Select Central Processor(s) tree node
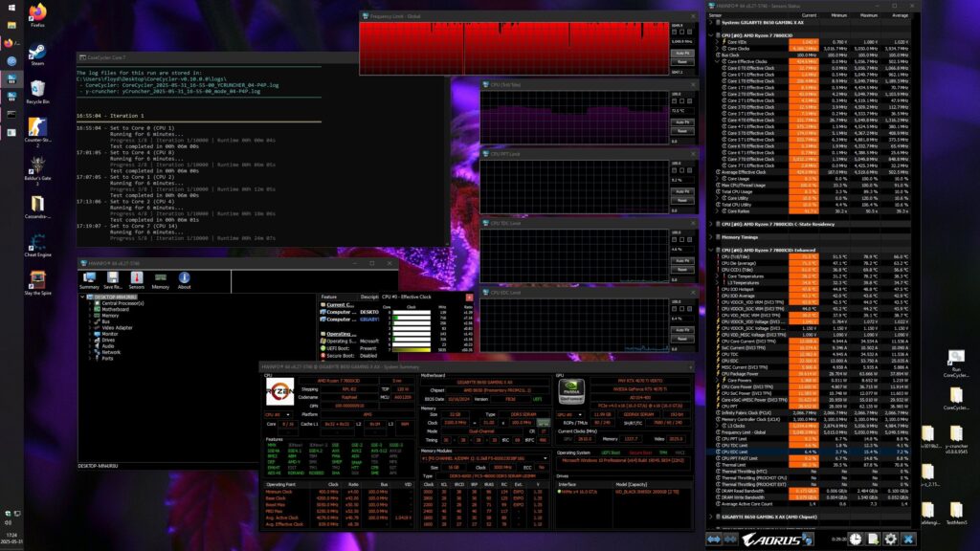 click(x=122, y=303)
